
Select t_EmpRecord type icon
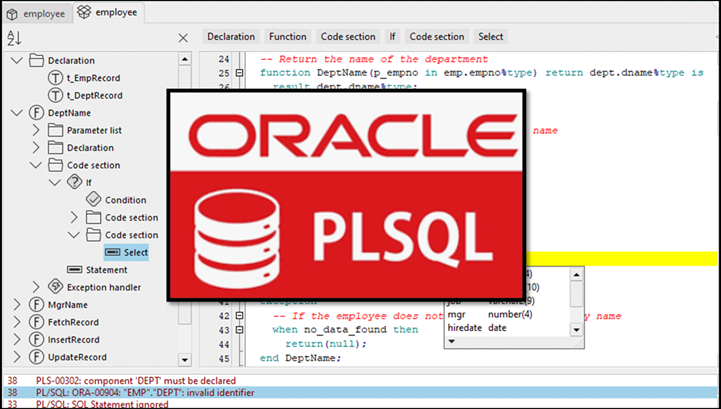(x=55, y=78)
